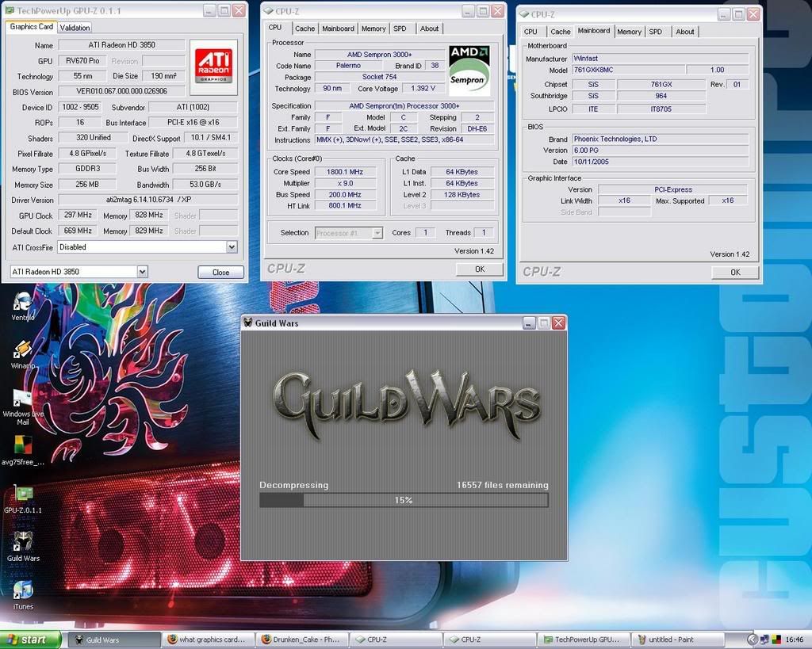This screenshot has width=812, height=649.
Task: Click the GPU-Z title bar app icon
Action: tap(10, 10)
